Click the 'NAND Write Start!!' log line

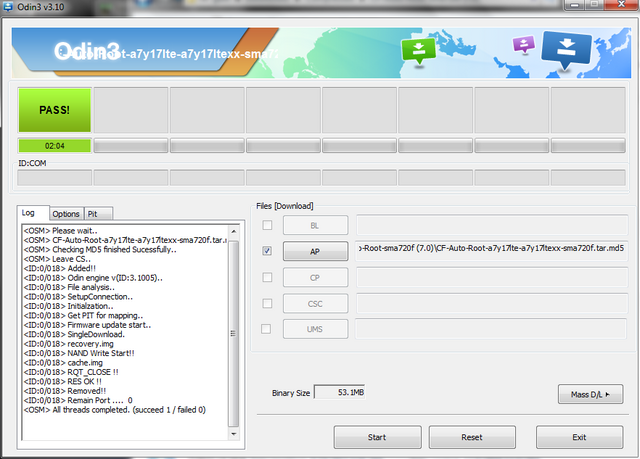[x=79, y=353]
